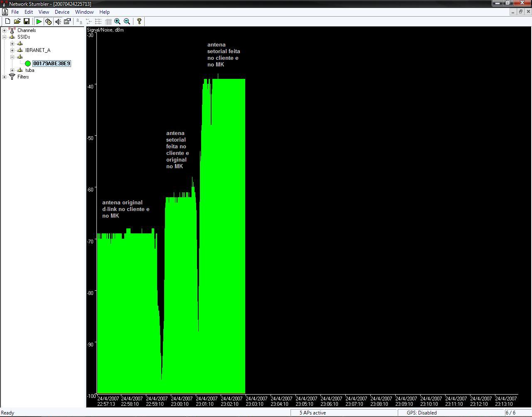
Task: Select the IBRANET_A SSID label
Action: point(38,50)
